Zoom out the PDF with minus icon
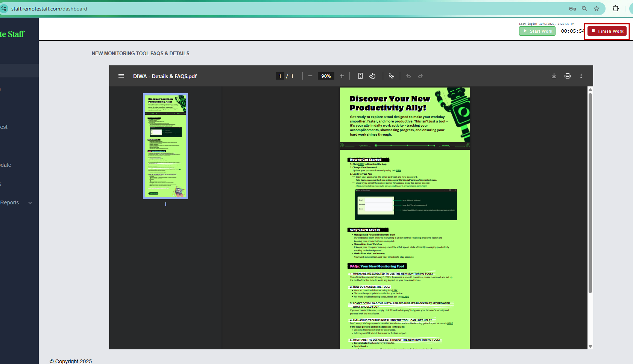Image resolution: width=633 pixels, height=364 pixels. click(x=310, y=76)
